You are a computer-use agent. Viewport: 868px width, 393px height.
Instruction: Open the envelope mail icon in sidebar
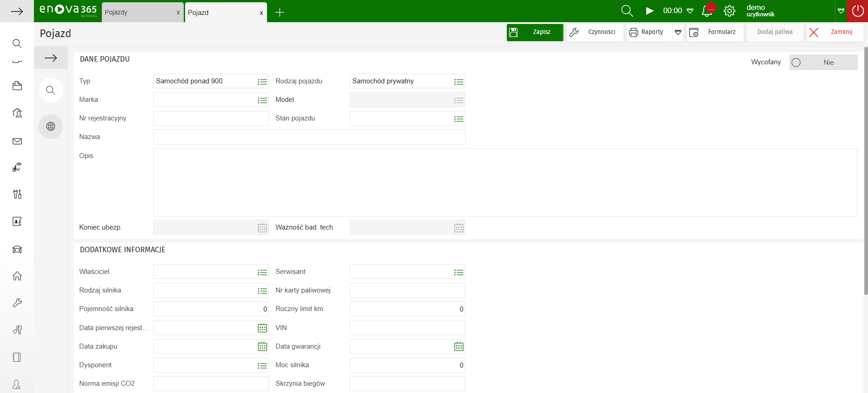17,141
